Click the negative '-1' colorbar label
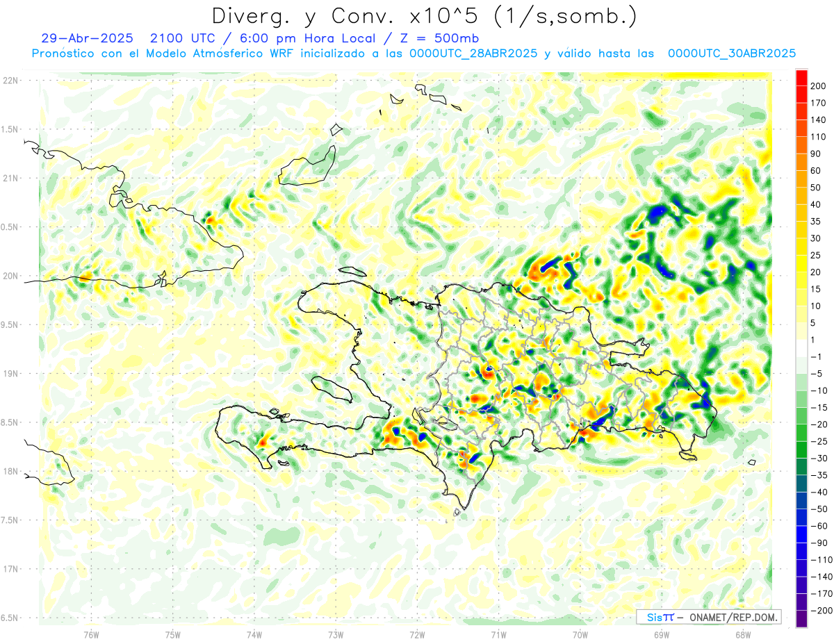Screen dimensions: 834x644 click(817, 356)
